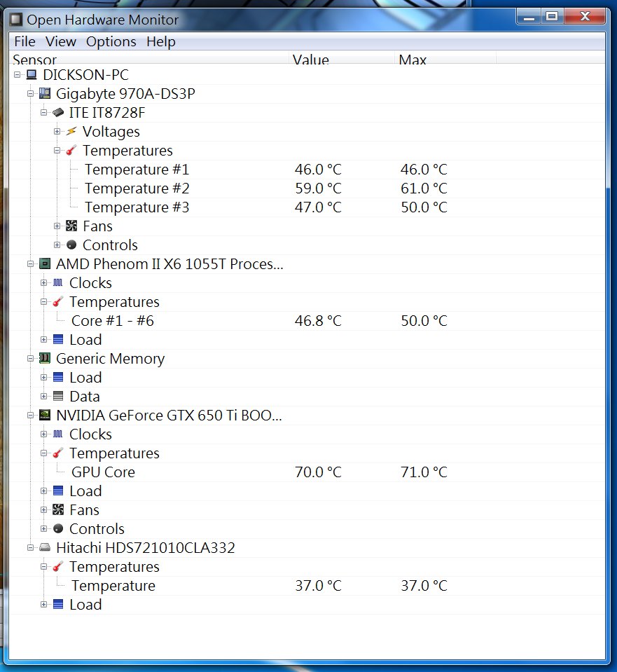This screenshot has height=672, width=617.
Task: Expand the Load node under Hitachi drive
Action: pyautogui.click(x=43, y=604)
